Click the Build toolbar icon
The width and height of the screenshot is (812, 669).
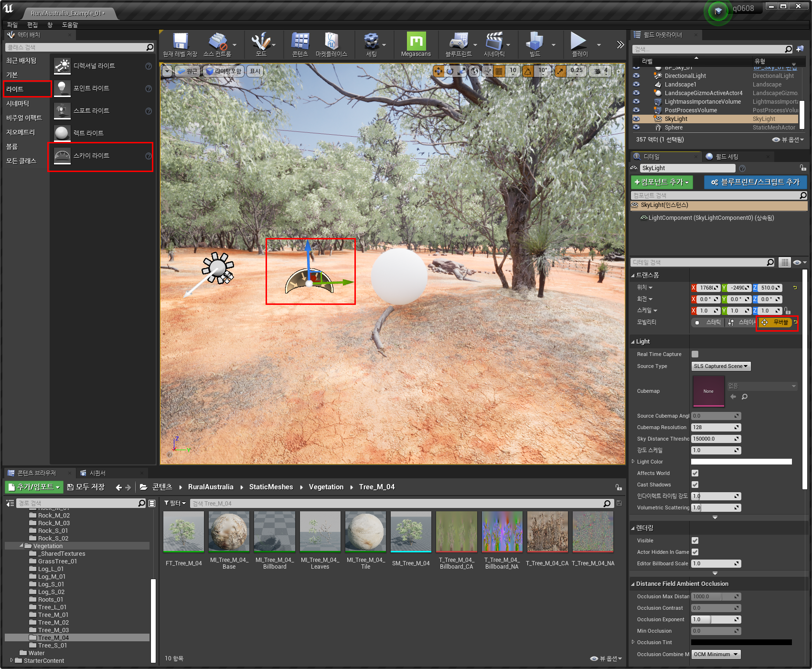[534, 45]
